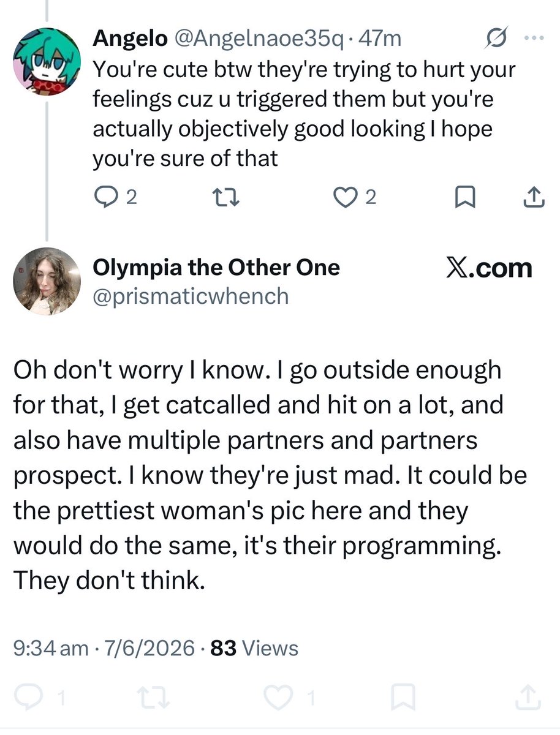This screenshot has width=560, height=735.
Task: Go to the @prismaticwhench handle
Action: click(190, 296)
